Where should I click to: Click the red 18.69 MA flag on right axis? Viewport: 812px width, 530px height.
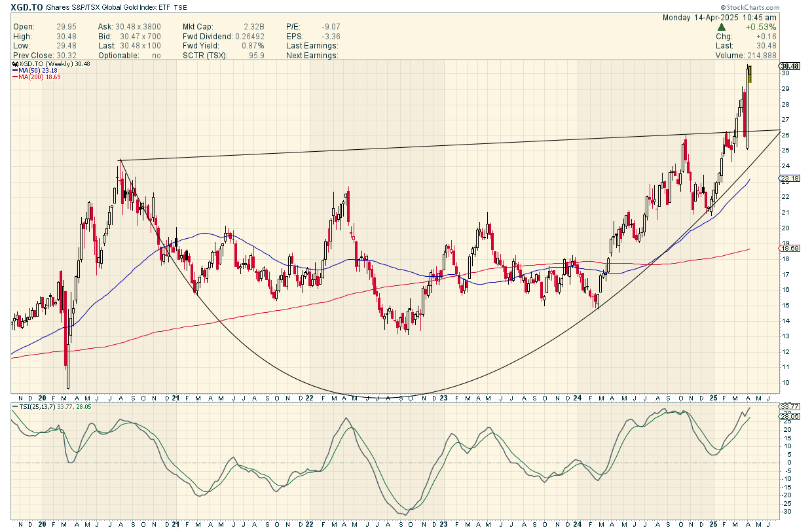point(790,249)
